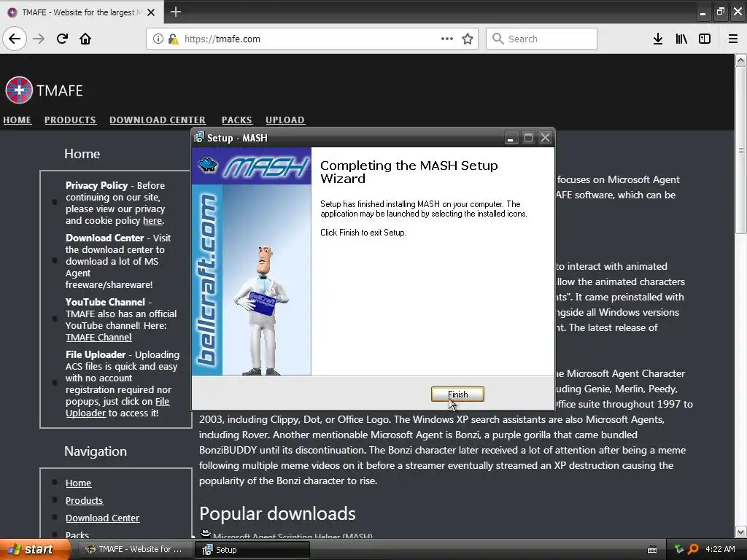Viewport: 747px width, 560px height.
Task: Click the Windows Start button
Action: [x=34, y=550]
